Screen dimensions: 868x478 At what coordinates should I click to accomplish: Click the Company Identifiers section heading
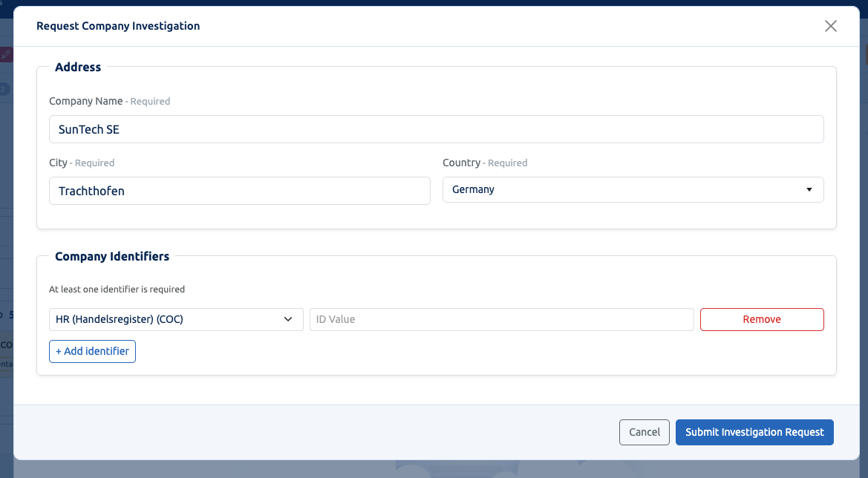pos(112,256)
